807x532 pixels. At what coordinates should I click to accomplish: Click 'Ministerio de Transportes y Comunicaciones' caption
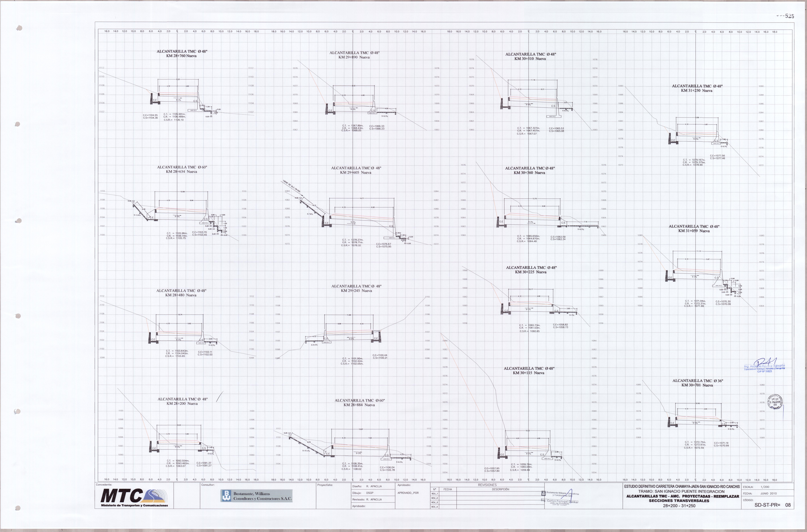pos(134,506)
